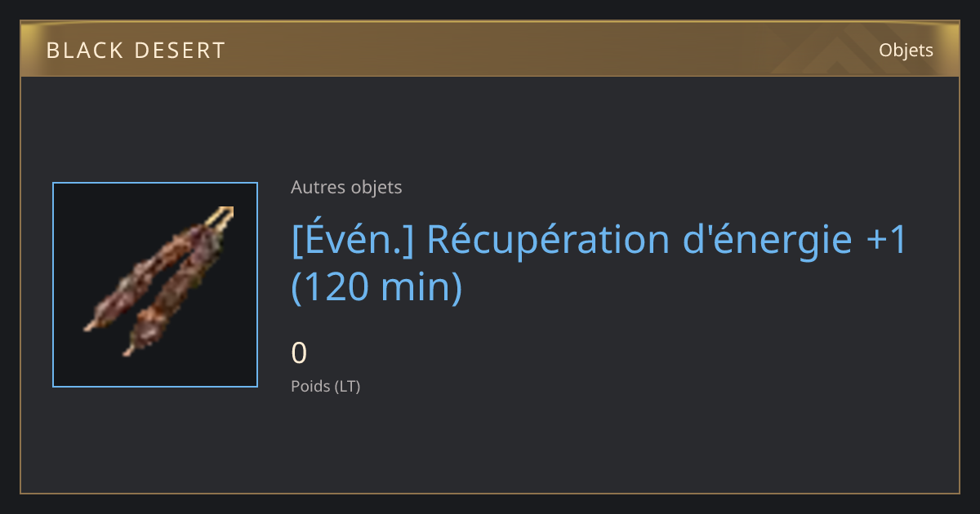Image resolution: width=980 pixels, height=514 pixels.
Task: Click the [Évén.] prefix in item name
Action: pos(354,241)
